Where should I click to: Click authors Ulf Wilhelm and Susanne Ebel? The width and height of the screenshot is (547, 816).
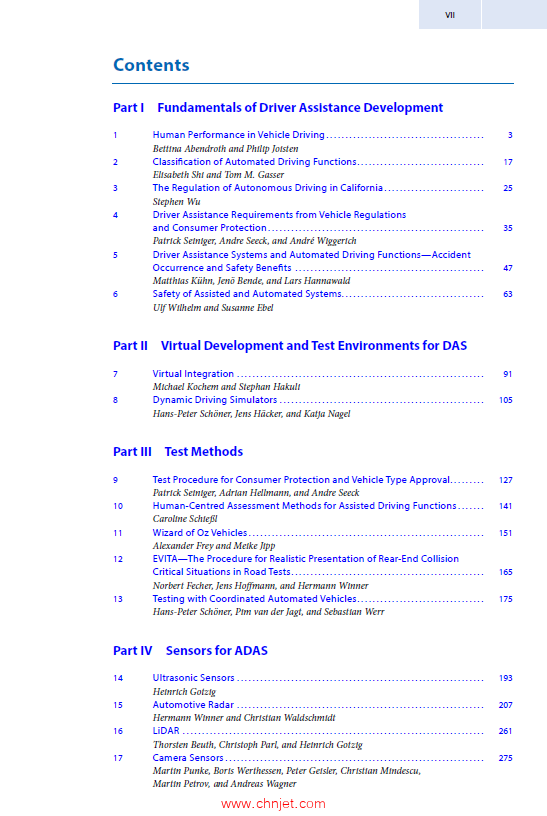[x=213, y=308]
